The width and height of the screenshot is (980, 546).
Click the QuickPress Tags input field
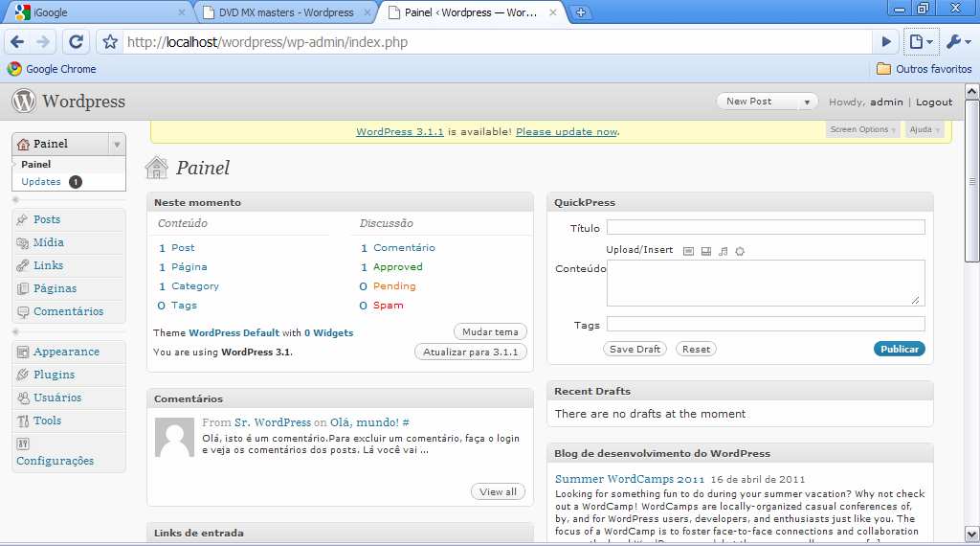point(766,324)
